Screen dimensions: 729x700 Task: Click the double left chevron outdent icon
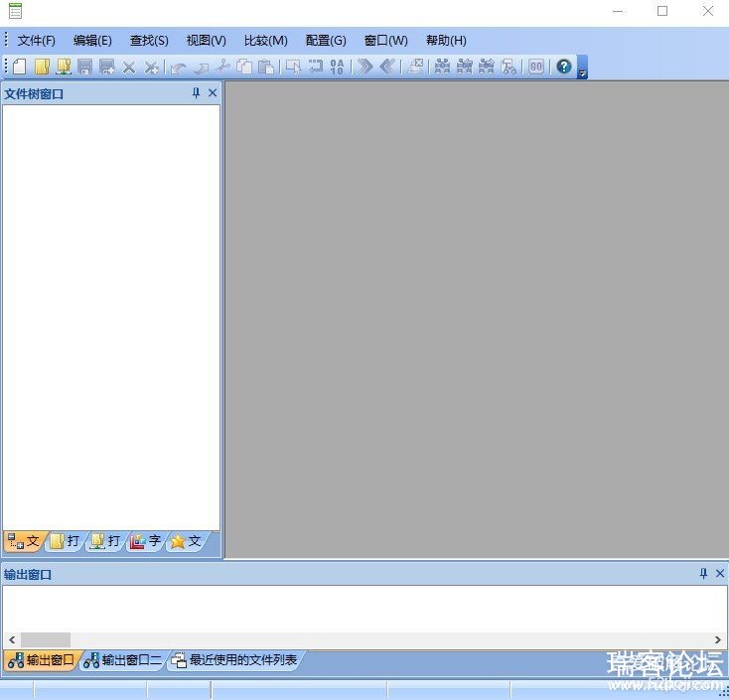387,67
